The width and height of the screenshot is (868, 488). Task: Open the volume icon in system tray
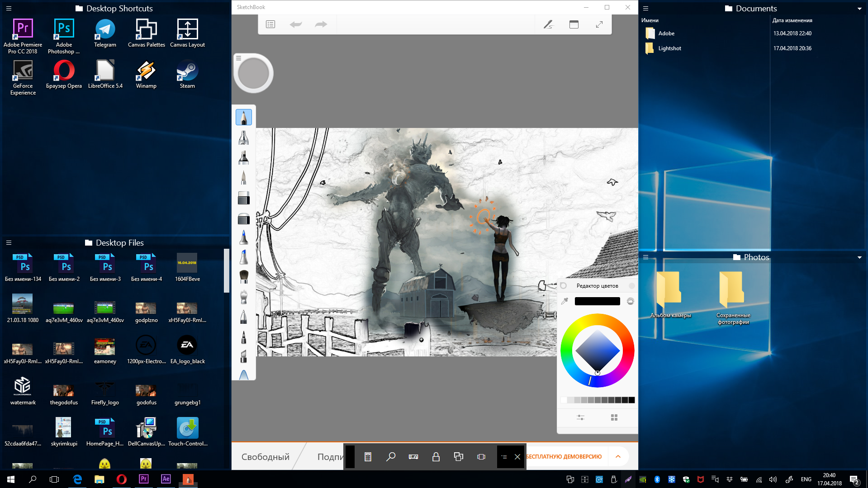coord(773,479)
